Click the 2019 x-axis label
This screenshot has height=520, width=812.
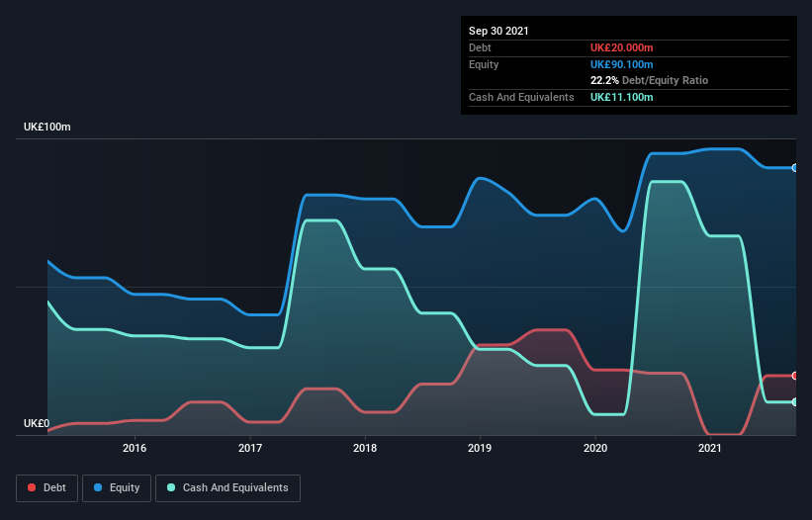click(x=480, y=448)
